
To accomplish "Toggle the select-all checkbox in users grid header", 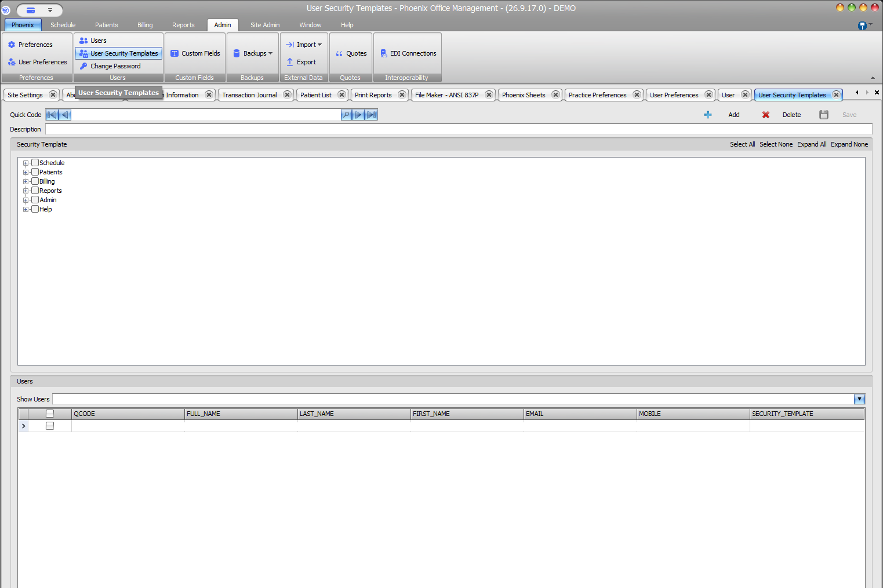I will [x=50, y=414].
